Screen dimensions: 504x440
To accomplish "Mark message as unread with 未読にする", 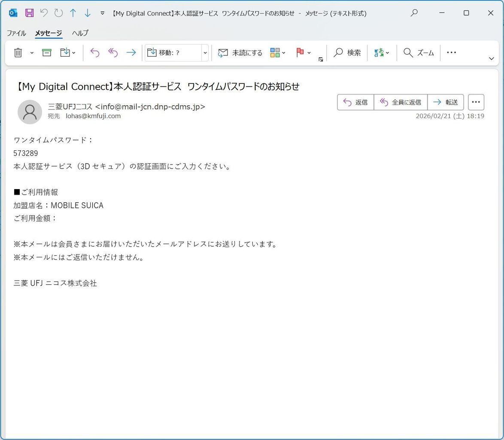I will point(240,53).
